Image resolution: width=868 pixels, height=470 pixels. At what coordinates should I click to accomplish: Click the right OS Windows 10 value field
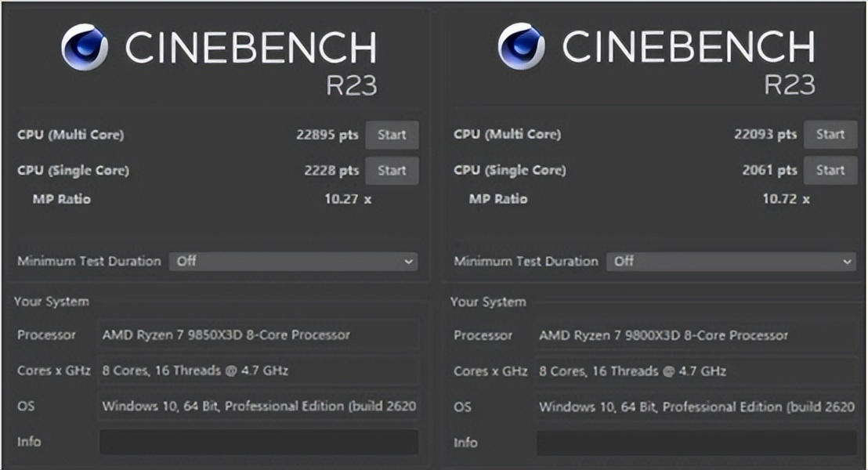tap(696, 407)
